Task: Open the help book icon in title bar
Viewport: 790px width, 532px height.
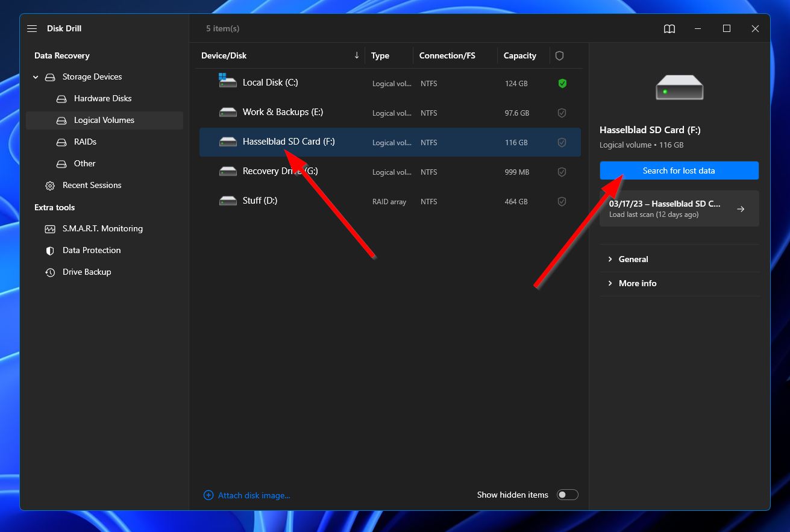Action: 669,29
